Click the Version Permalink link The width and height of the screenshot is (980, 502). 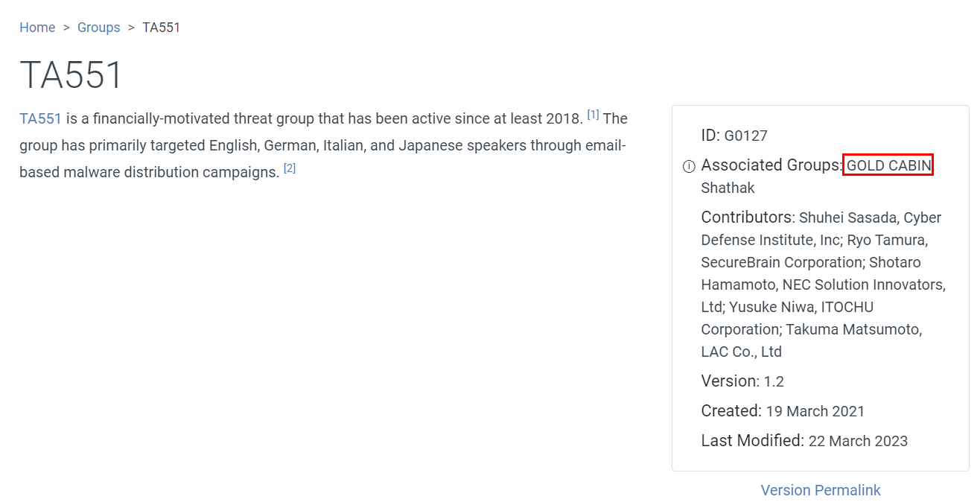point(820,490)
